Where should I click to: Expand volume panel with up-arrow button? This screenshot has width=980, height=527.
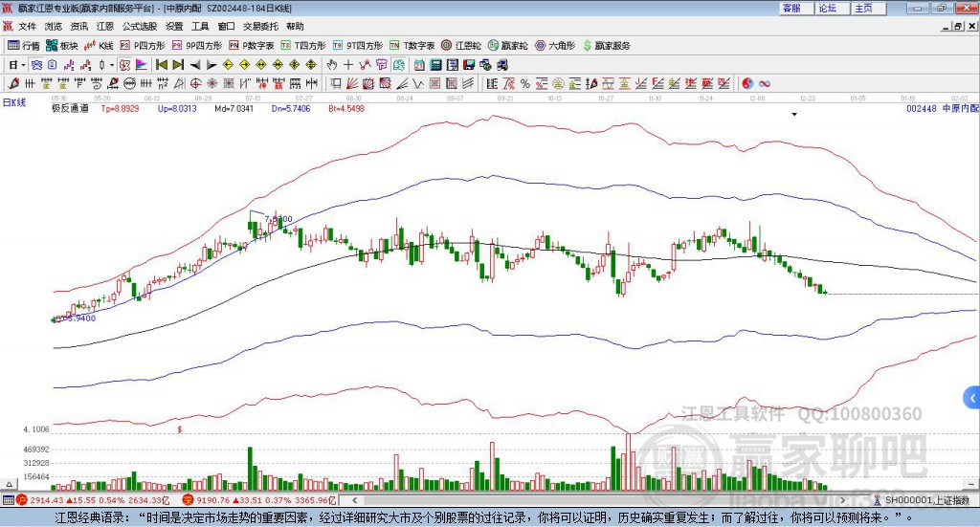click(9, 484)
